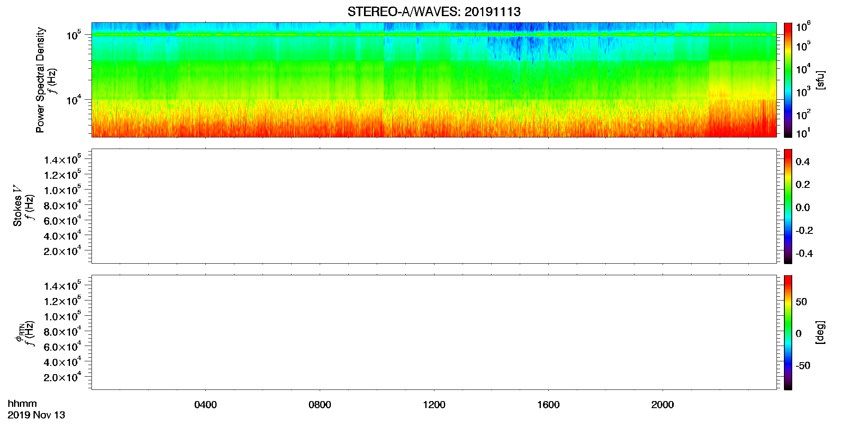Click the power spectral density color bar
This screenshot has height=447, width=868.
coord(788,80)
